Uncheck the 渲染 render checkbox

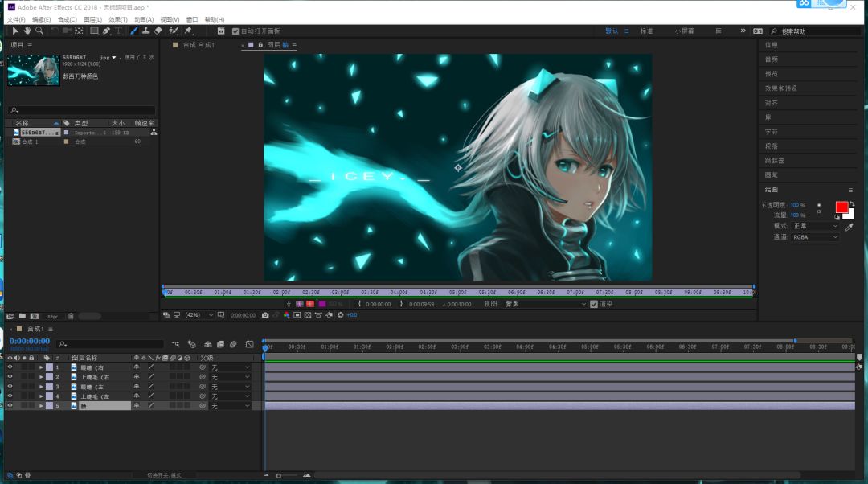[594, 304]
